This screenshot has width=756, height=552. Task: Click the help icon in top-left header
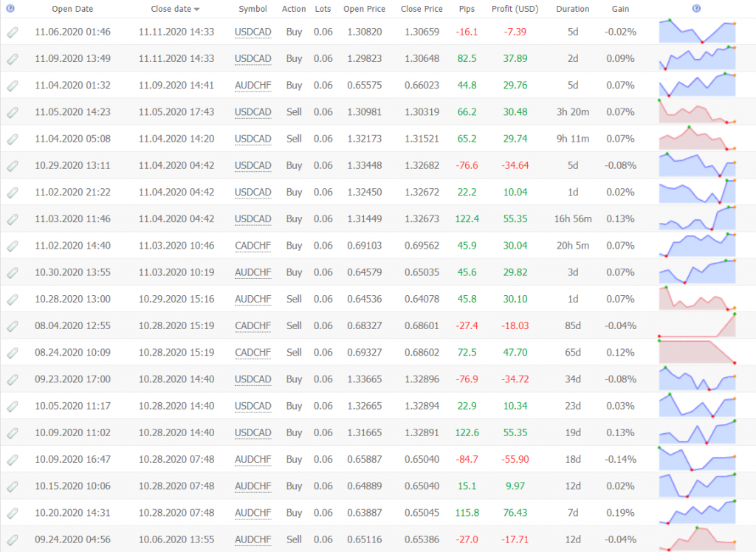pyautogui.click(x=10, y=9)
